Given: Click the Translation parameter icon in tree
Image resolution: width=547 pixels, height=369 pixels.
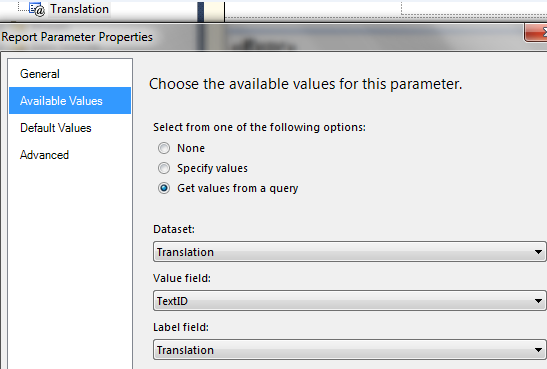Looking at the screenshot, I should pos(37,9).
